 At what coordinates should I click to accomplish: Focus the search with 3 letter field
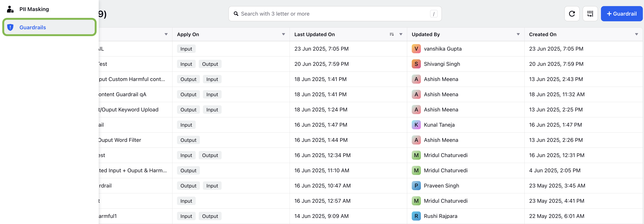[335, 14]
